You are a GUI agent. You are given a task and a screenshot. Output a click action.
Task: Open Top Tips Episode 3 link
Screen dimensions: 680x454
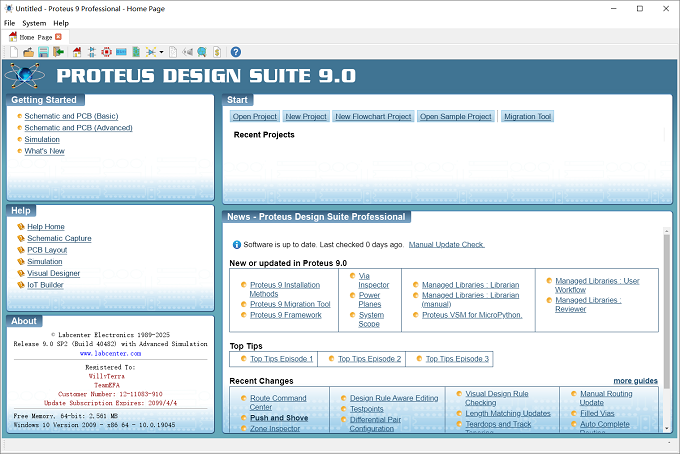[457, 359]
